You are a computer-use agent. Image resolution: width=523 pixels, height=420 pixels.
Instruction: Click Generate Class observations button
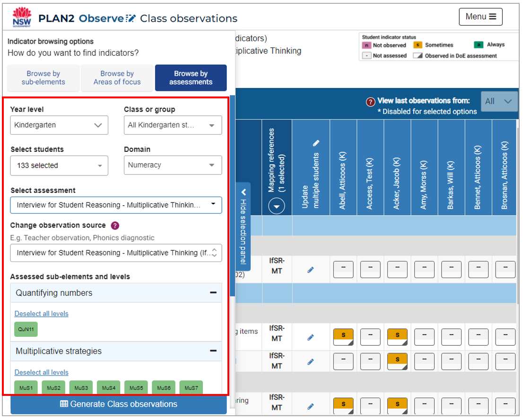119,404
